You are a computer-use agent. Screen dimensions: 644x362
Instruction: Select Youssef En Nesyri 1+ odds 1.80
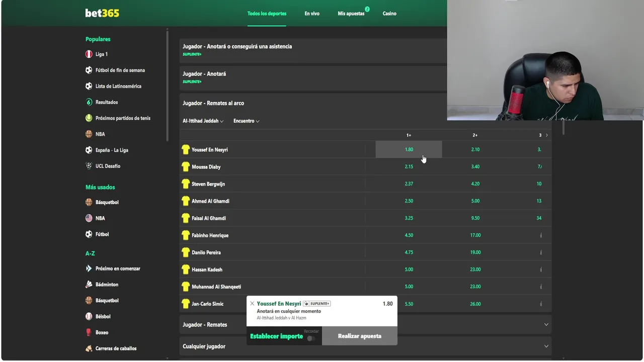409,149
